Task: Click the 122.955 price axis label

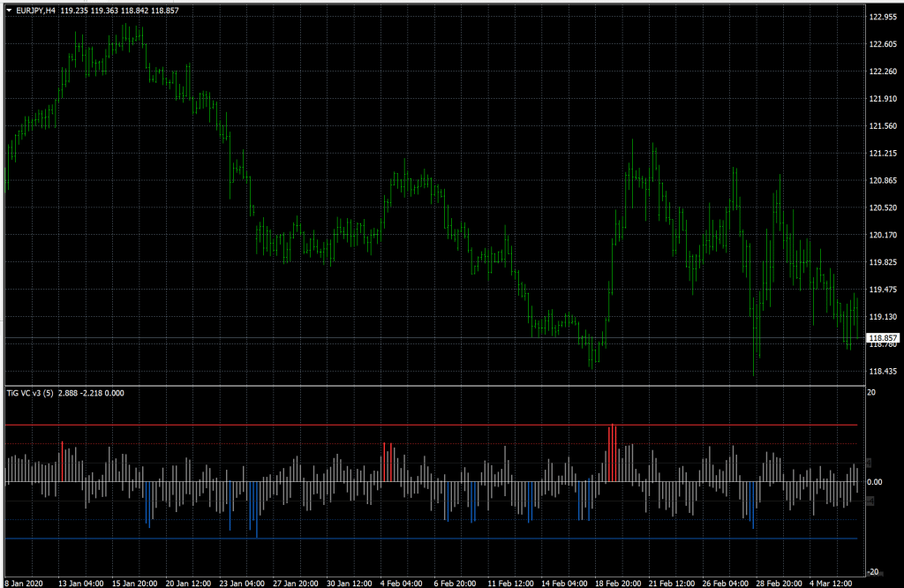Action: pyautogui.click(x=883, y=15)
